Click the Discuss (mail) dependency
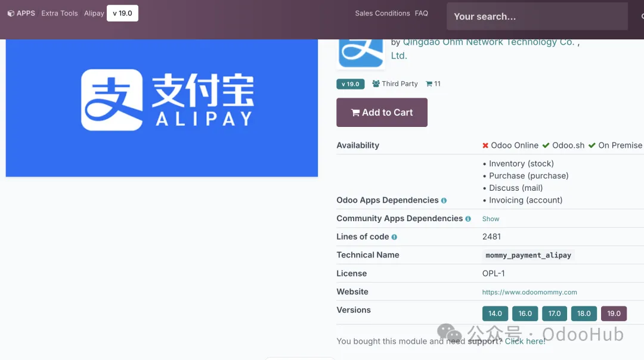 (x=516, y=188)
